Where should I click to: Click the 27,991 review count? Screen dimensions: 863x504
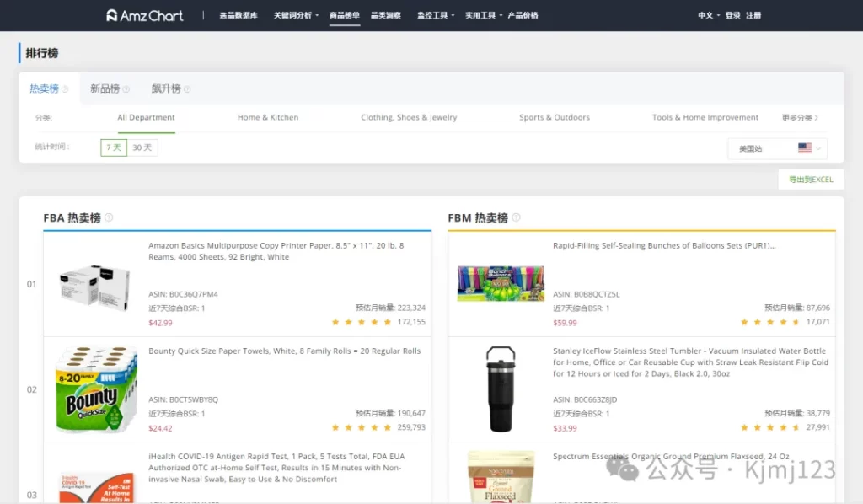tap(817, 427)
